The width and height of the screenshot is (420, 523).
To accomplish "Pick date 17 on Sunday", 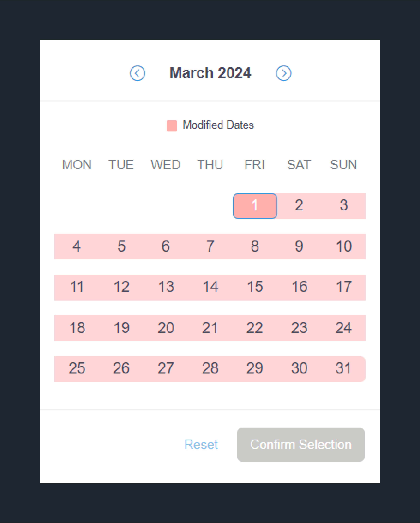I will pos(343,287).
